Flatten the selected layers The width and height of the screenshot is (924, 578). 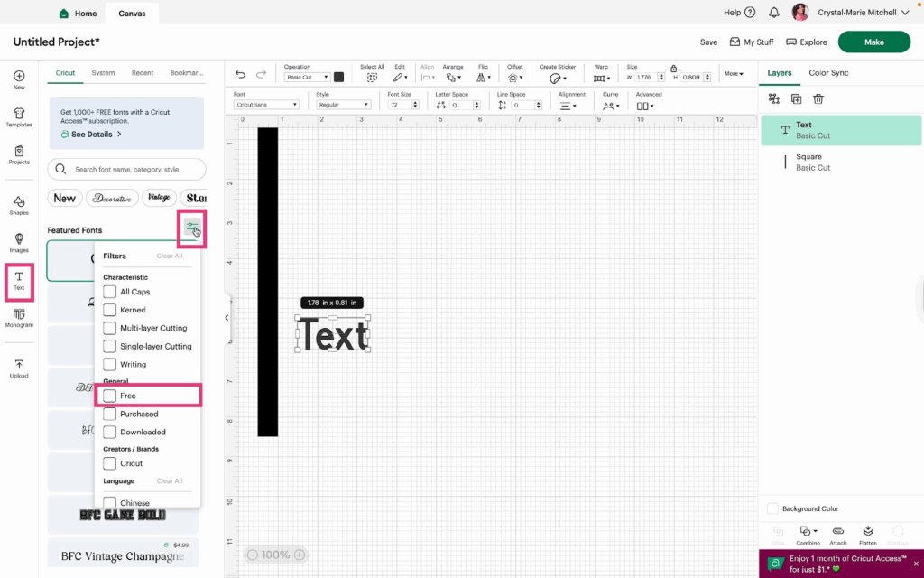868,536
